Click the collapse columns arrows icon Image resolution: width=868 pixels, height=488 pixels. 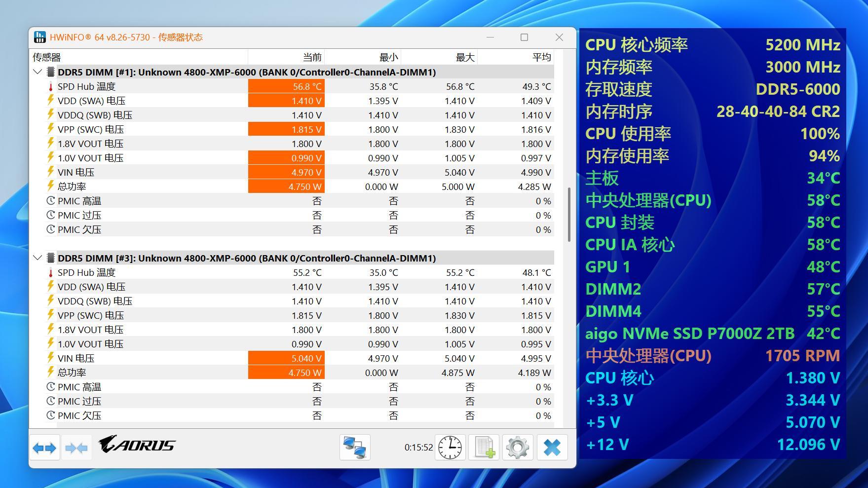[x=76, y=447]
